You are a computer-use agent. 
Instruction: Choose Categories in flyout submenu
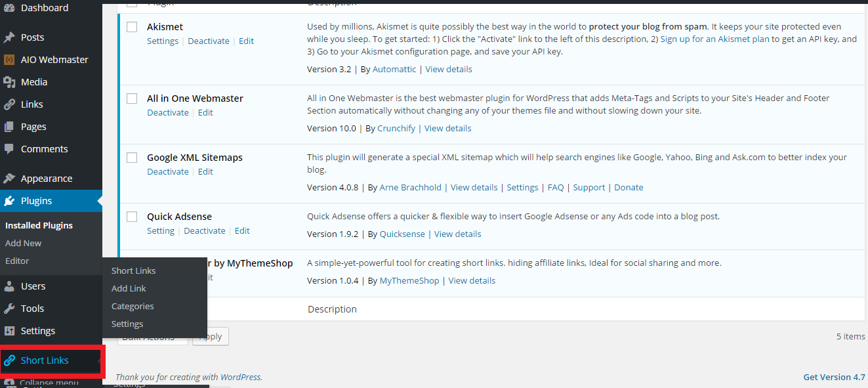(x=133, y=306)
